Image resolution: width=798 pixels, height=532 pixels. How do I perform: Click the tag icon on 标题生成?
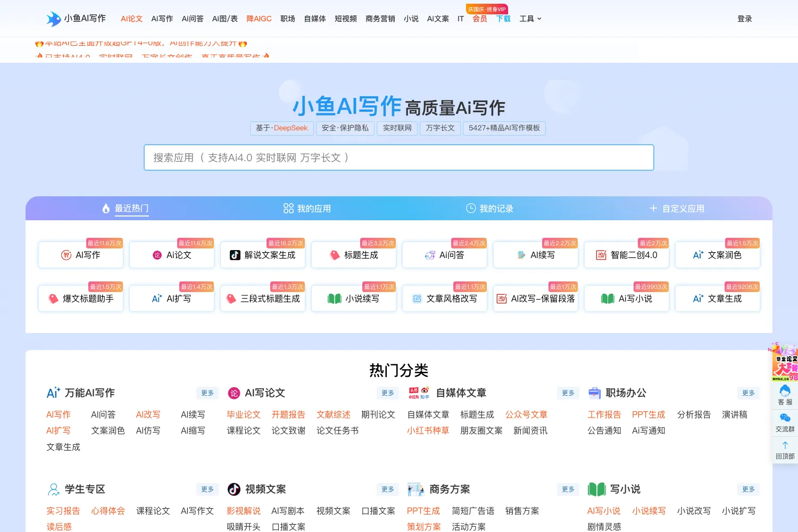tap(335, 255)
